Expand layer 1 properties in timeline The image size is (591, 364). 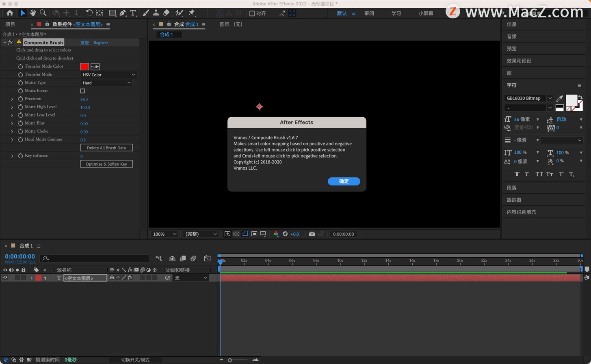click(x=31, y=278)
